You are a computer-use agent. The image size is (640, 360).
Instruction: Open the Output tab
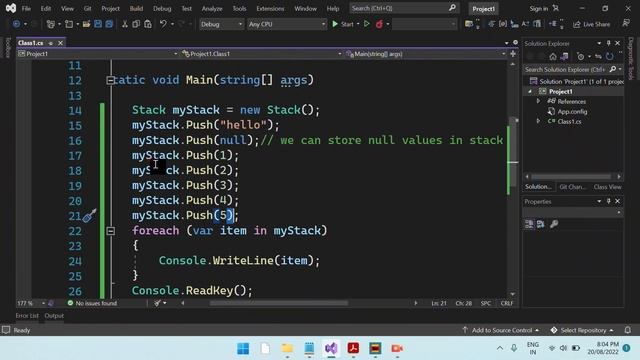(54, 316)
